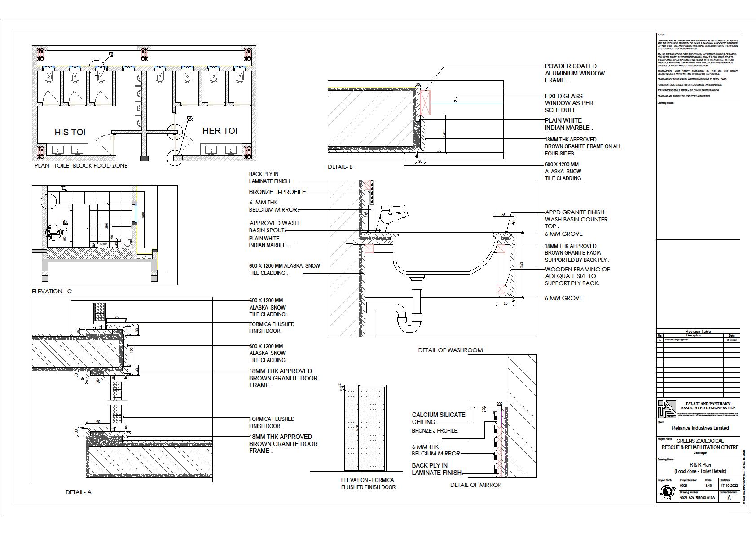The image size is (756, 535).
Task: Select "(Food Zone - Toilet Details)" subtitle
Action: (700, 471)
